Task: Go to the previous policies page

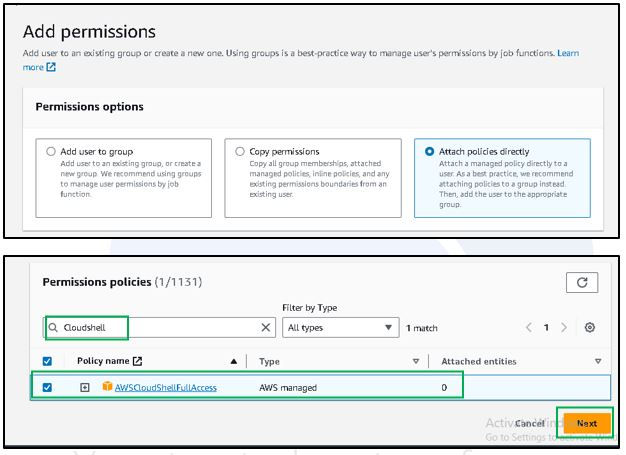Action: pos(529,328)
